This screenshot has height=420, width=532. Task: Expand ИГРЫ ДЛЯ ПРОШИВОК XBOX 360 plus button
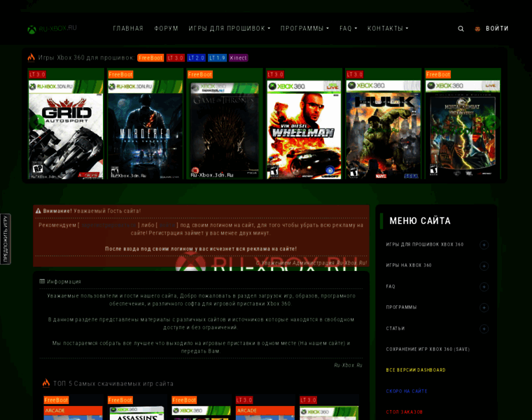coord(484,244)
